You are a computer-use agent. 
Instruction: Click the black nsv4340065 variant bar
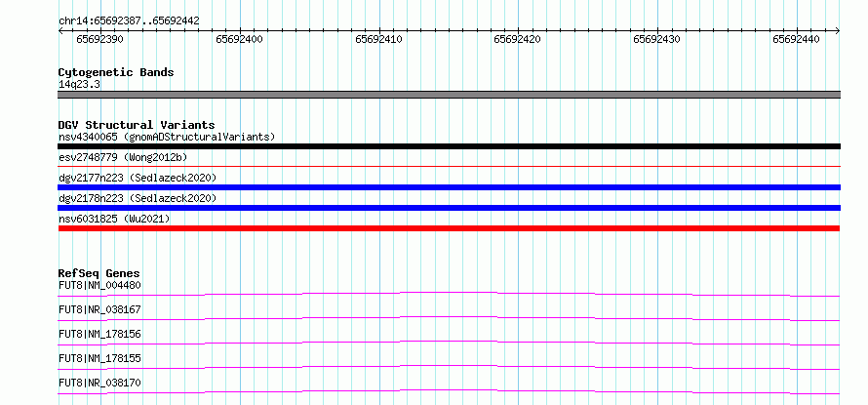click(x=449, y=146)
